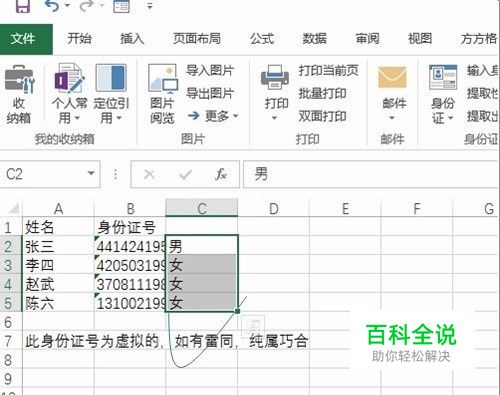This screenshot has height=395, width=500.
Task: Expand the 邮件 dropdown arrow
Action: (392, 118)
